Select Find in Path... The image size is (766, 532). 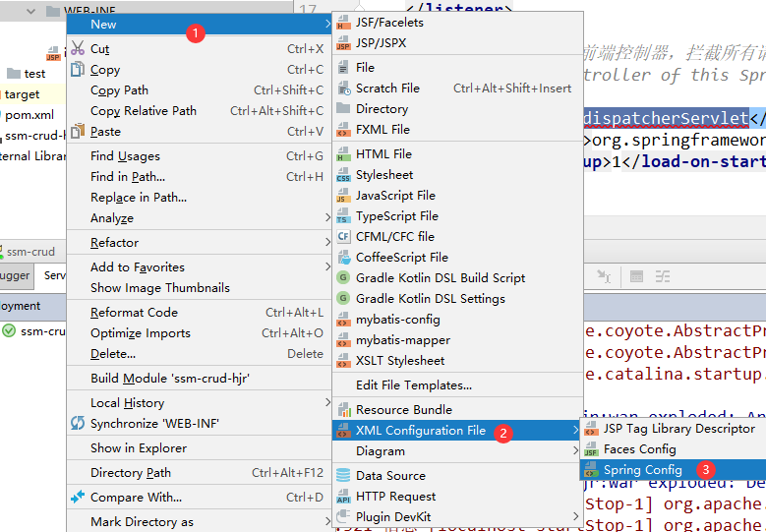point(199,176)
